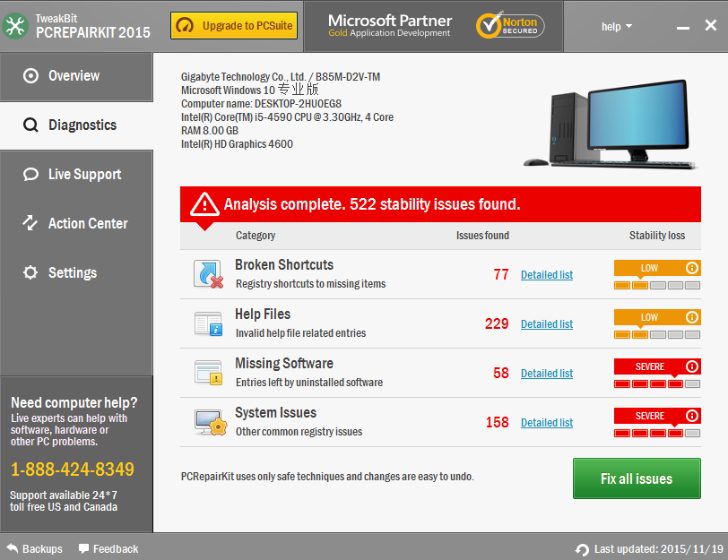The height and width of the screenshot is (560, 728).
Task: Click the Live Support chat bubble icon
Action: (x=30, y=175)
